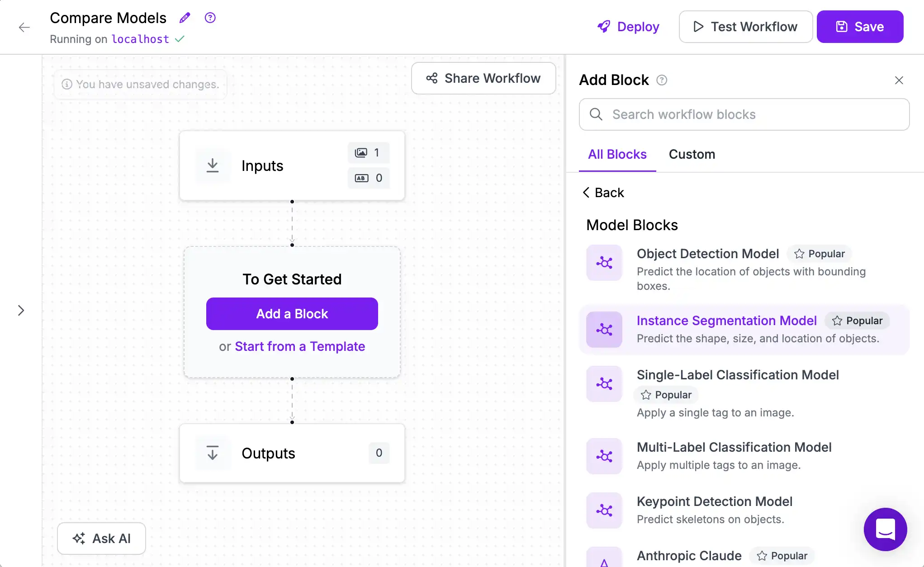Screen dimensions: 924x567
Task: Click the edit pencil icon for Compare Models
Action: point(184,17)
